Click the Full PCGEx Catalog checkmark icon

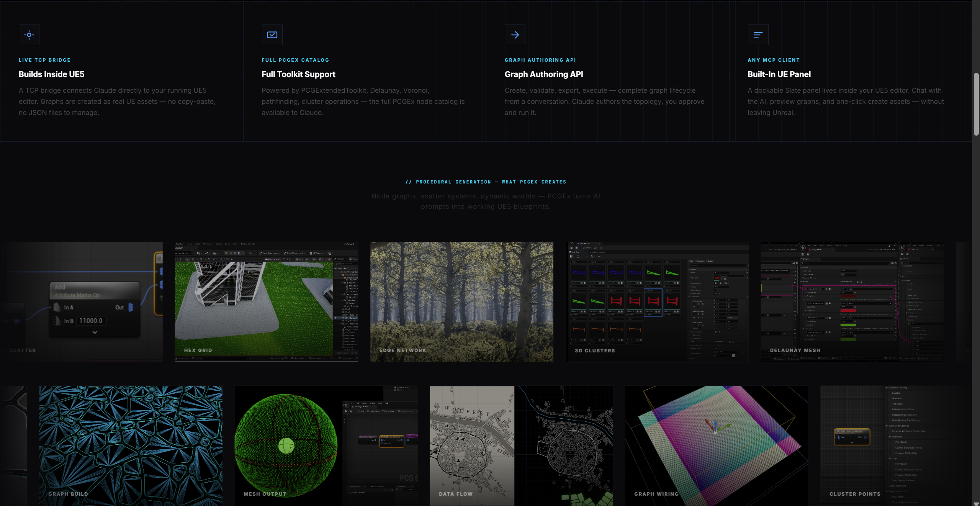[272, 35]
